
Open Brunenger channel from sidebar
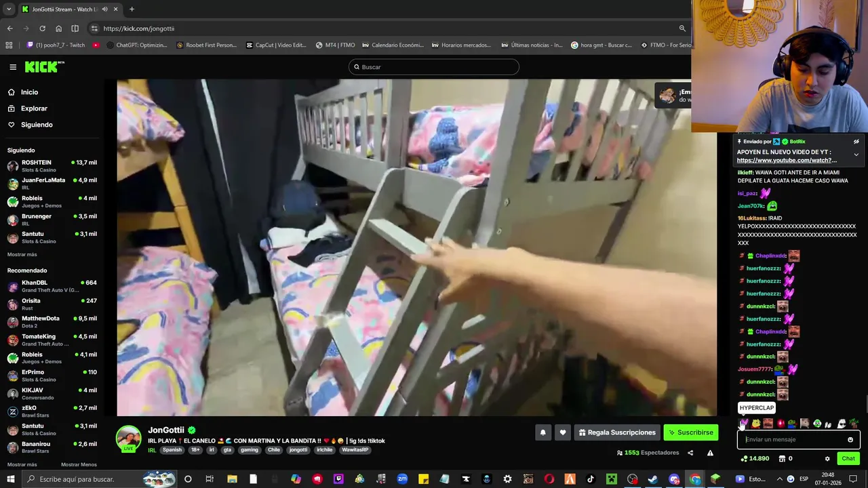click(52, 220)
